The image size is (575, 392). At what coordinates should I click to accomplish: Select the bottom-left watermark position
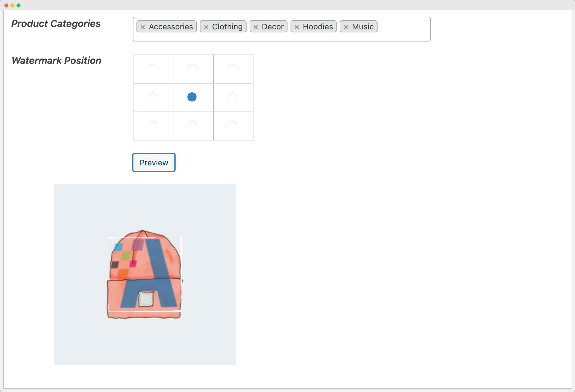click(153, 125)
